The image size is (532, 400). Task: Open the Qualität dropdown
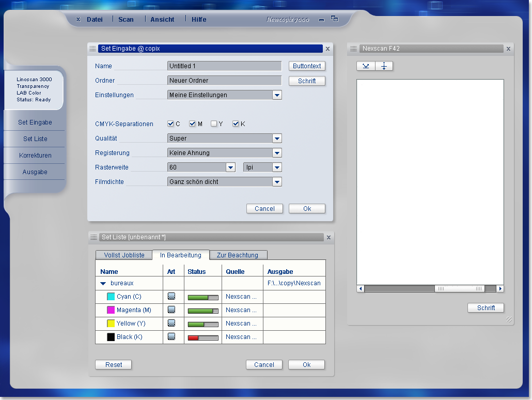[x=277, y=139]
